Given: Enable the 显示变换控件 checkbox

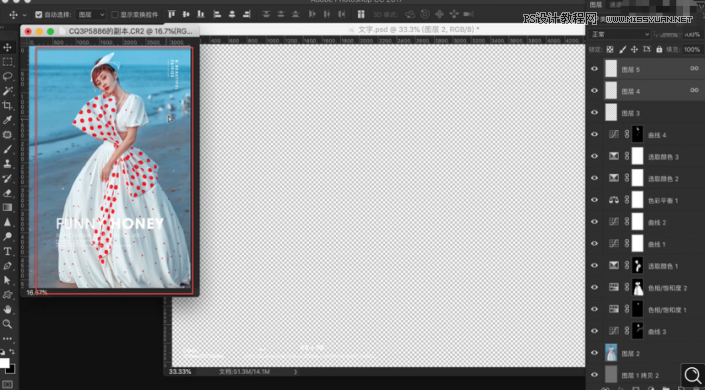Looking at the screenshot, I should click(x=115, y=14).
